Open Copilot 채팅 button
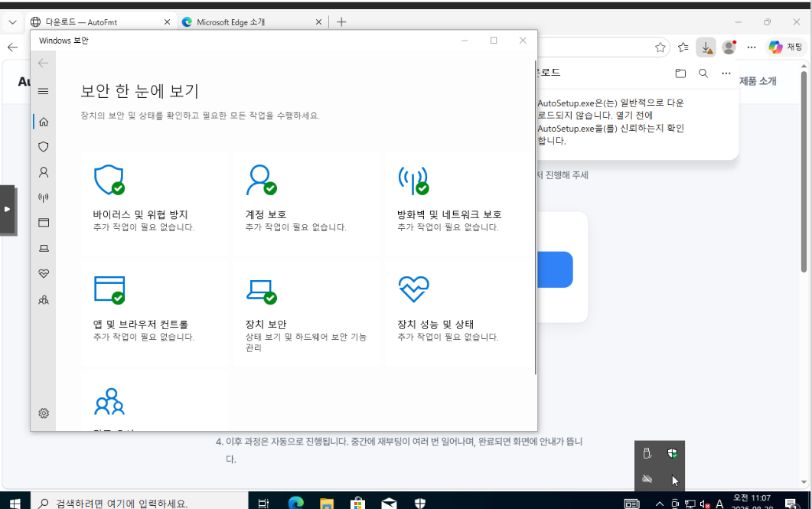The image size is (812, 509). click(785, 47)
